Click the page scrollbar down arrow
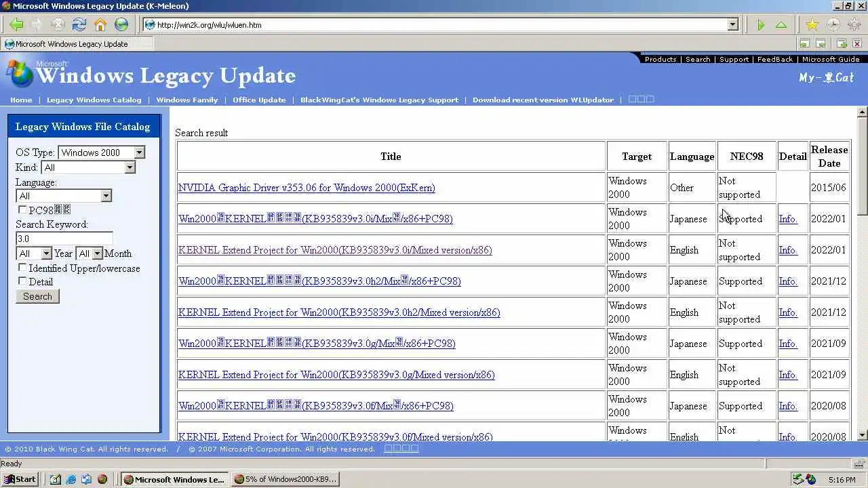 click(862, 435)
